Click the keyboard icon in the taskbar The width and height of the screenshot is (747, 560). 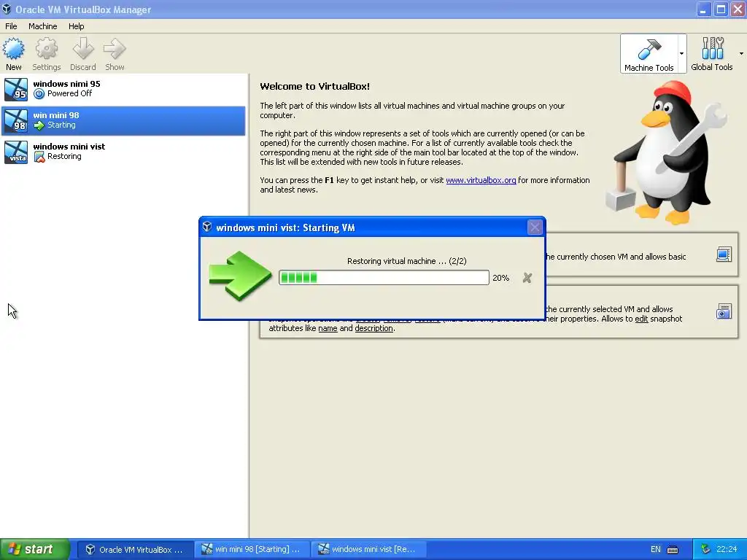[673, 550]
